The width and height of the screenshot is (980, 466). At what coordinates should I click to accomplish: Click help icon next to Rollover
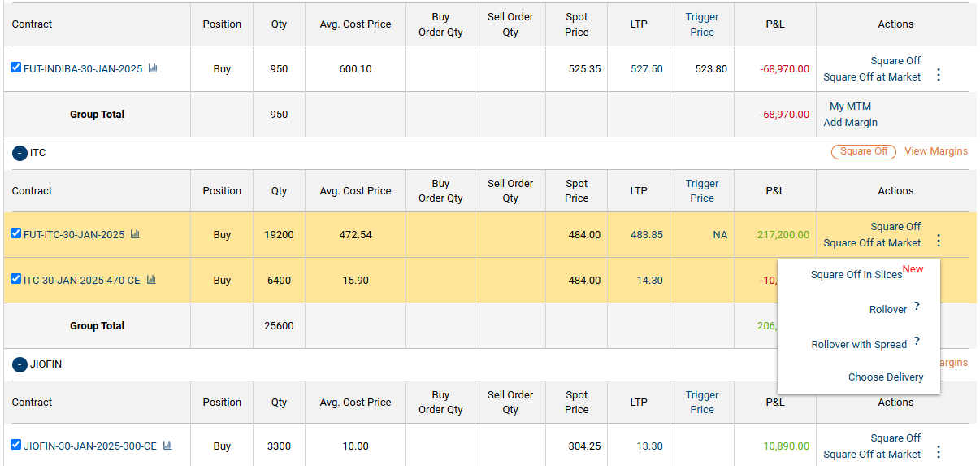[917, 307]
